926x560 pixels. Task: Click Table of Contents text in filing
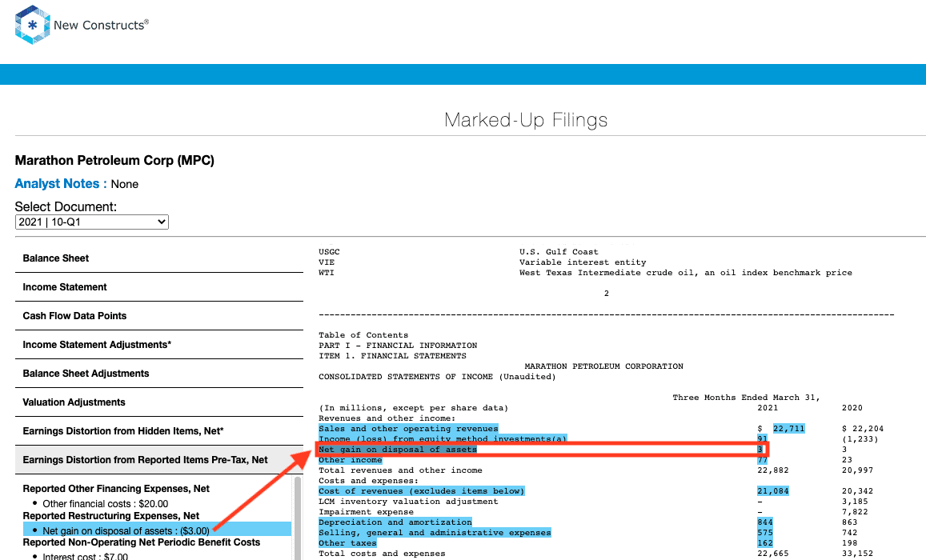tap(363, 335)
